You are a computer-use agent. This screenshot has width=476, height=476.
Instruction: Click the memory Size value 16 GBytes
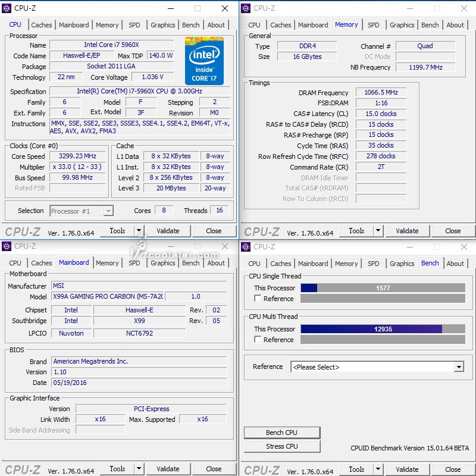pyautogui.click(x=307, y=57)
